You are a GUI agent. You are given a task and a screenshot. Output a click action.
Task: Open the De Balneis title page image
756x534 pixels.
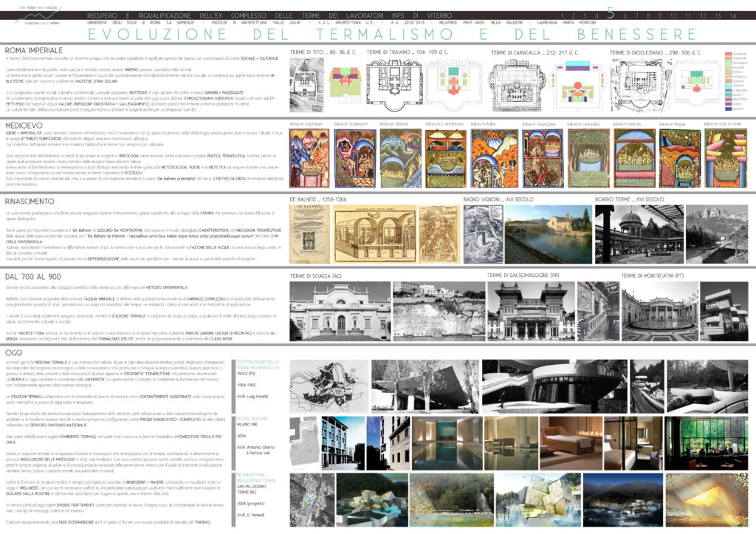[309, 234]
